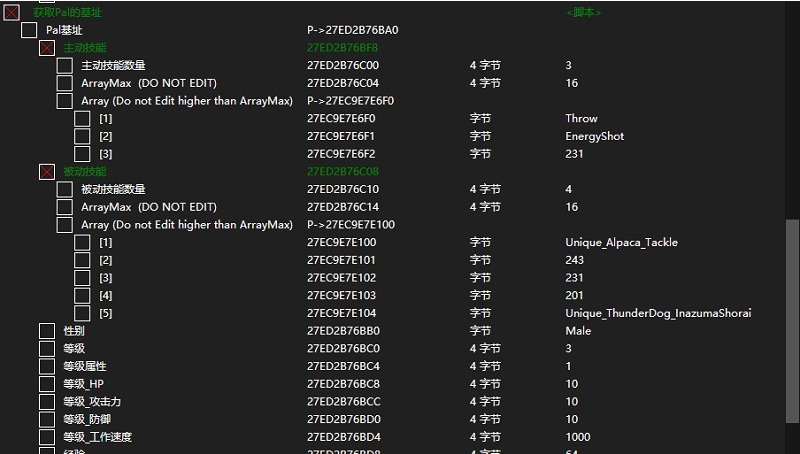Check the 被动技能数量 entry box
800x454 pixels.
pos(64,189)
